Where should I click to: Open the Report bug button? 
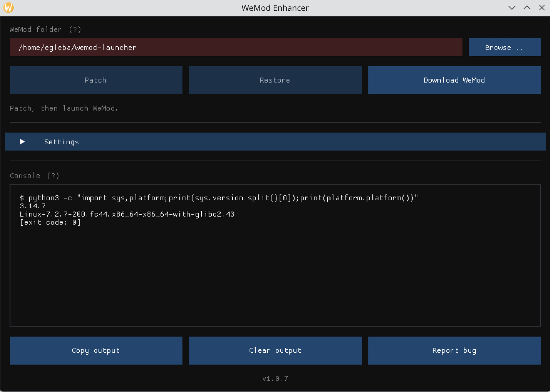pyautogui.click(x=454, y=350)
